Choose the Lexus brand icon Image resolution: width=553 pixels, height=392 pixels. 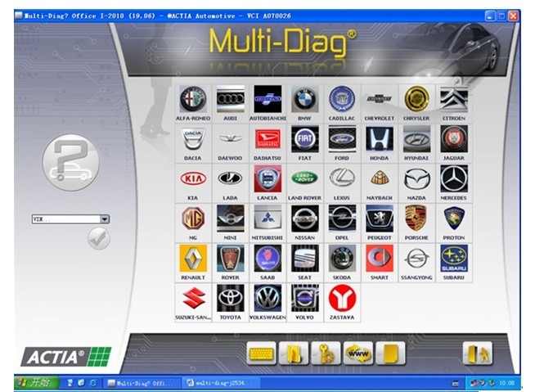pyautogui.click(x=342, y=179)
